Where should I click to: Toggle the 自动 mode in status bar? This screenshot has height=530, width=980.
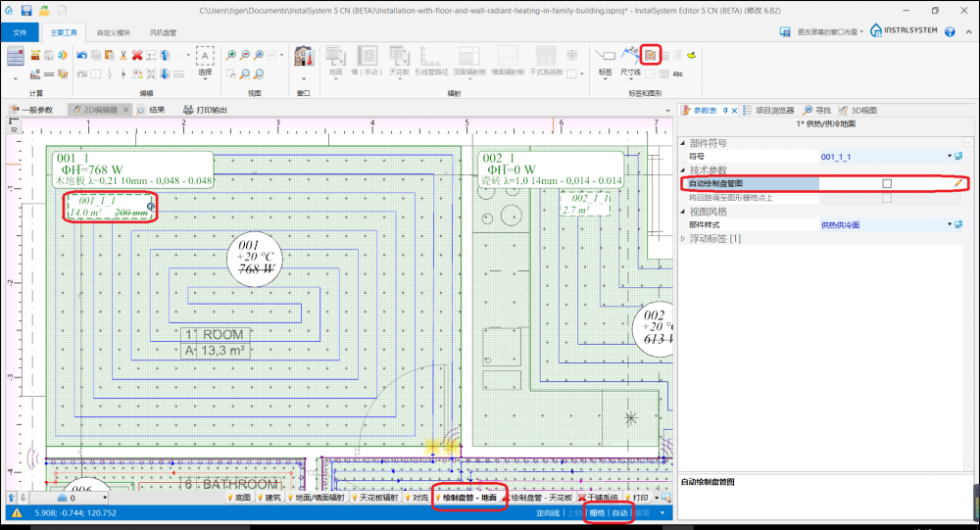[619, 512]
